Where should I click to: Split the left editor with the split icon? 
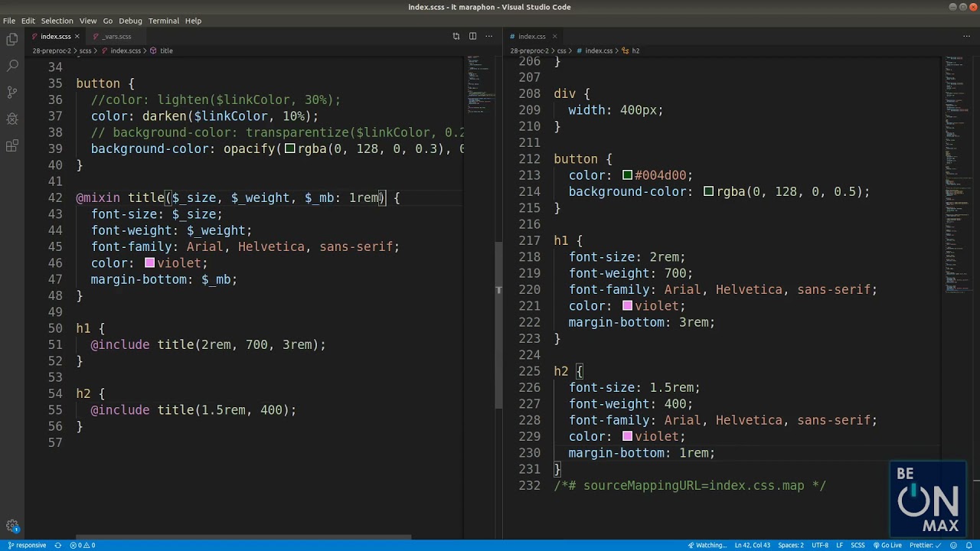[472, 36]
